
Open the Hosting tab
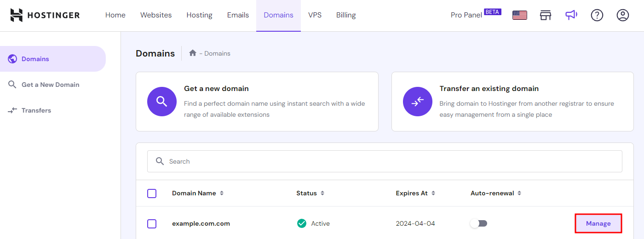pos(199,15)
